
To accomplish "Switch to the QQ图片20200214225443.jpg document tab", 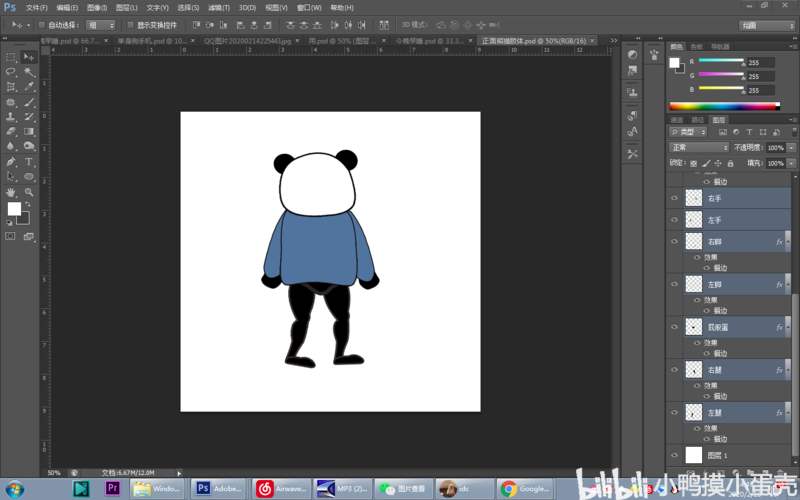I will [247, 41].
